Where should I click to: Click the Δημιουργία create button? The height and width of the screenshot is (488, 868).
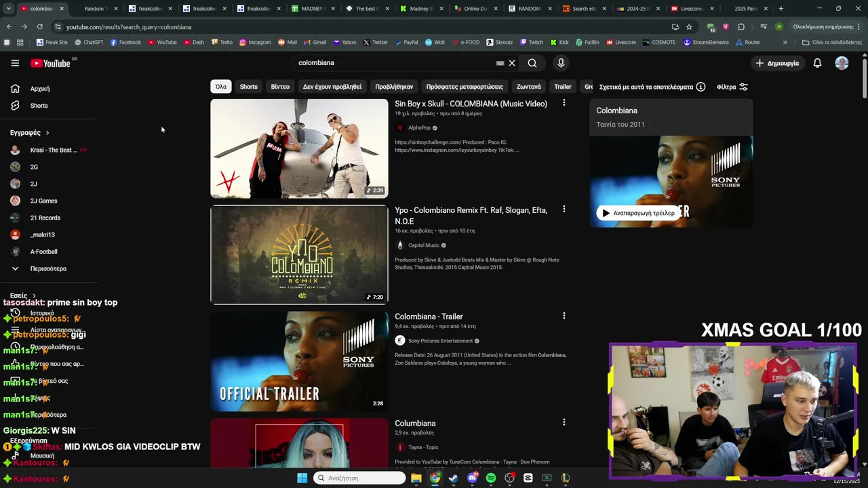tap(777, 63)
